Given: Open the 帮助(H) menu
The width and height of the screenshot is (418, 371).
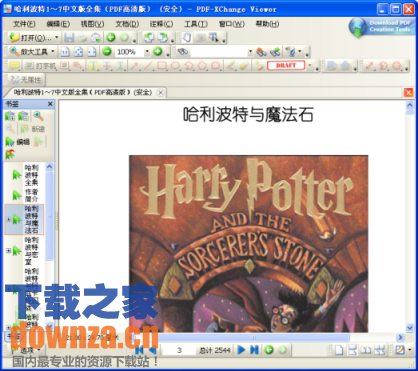Looking at the screenshot, I should point(267,24).
